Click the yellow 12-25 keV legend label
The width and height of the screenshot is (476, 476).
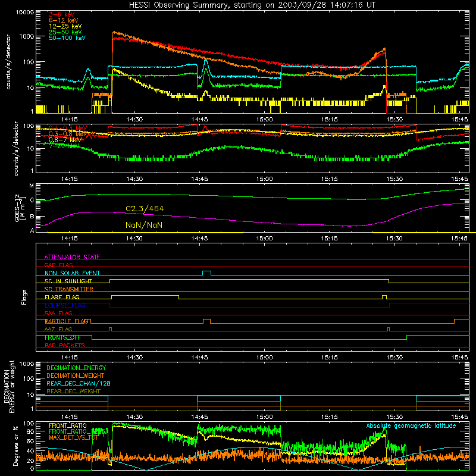click(x=65, y=26)
